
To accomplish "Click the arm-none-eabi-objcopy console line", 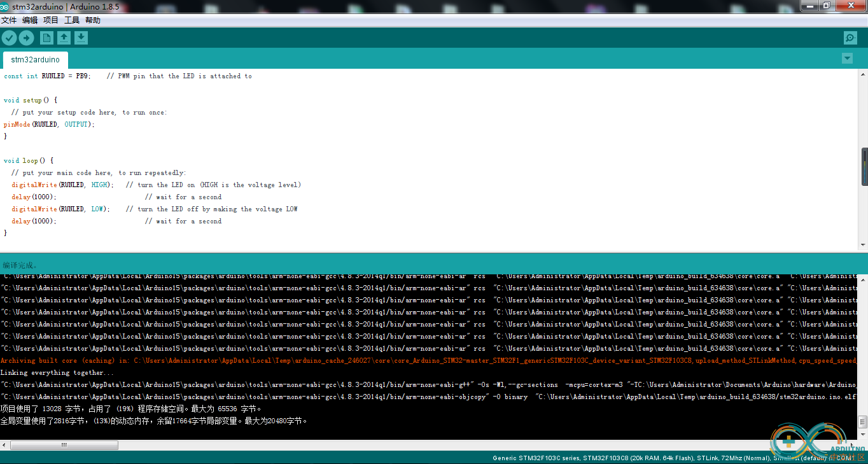I will click(x=428, y=397).
